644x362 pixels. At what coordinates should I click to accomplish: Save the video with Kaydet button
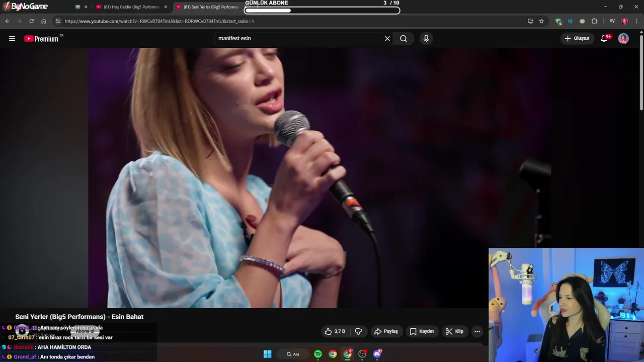pos(422,331)
